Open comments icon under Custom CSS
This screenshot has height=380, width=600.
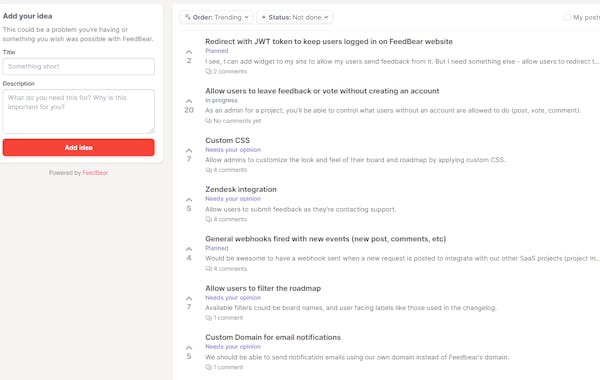[x=209, y=170]
